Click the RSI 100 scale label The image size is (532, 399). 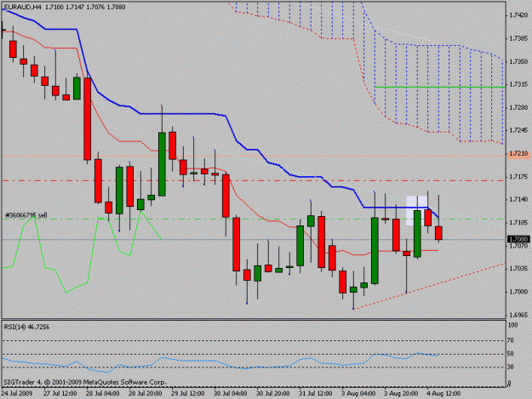512,325
